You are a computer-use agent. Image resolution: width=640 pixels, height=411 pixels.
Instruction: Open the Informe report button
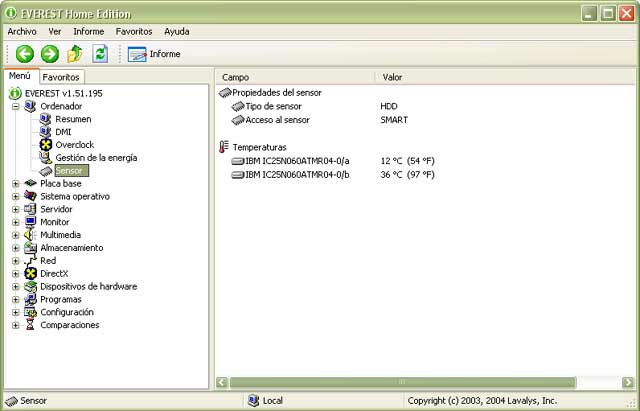[154, 54]
